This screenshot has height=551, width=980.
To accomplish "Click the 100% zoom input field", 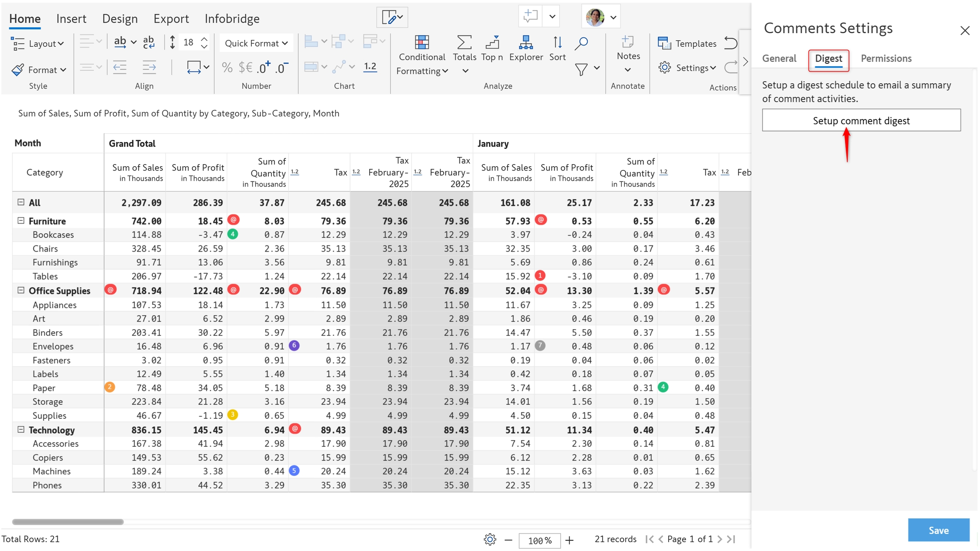I will pos(539,540).
